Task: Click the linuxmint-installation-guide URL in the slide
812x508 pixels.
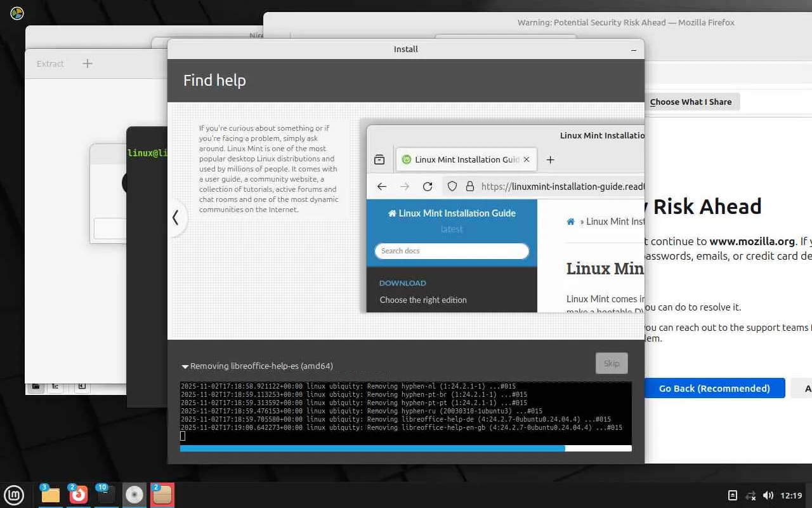Action: [563, 187]
